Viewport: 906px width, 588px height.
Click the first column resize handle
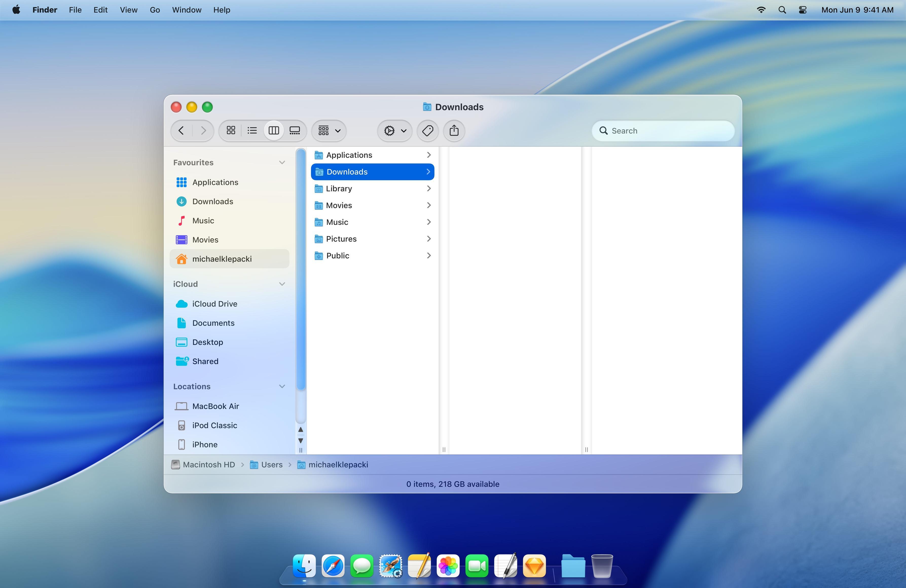pos(444,450)
